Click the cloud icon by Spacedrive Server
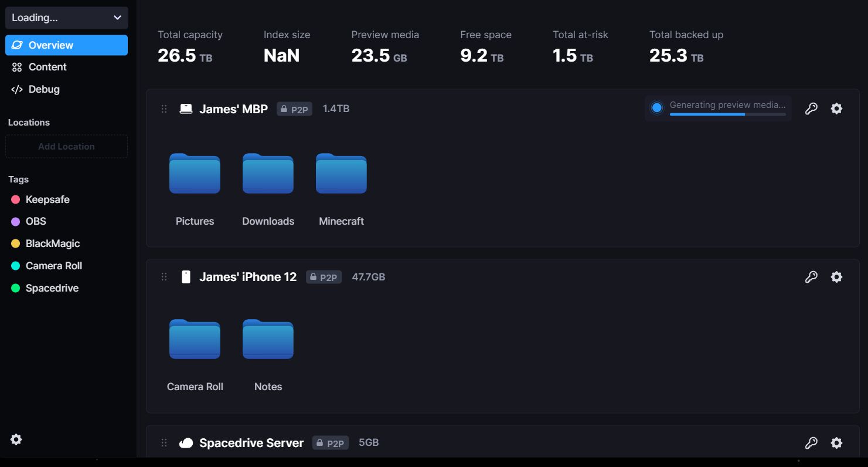The height and width of the screenshot is (467, 868). click(x=186, y=443)
